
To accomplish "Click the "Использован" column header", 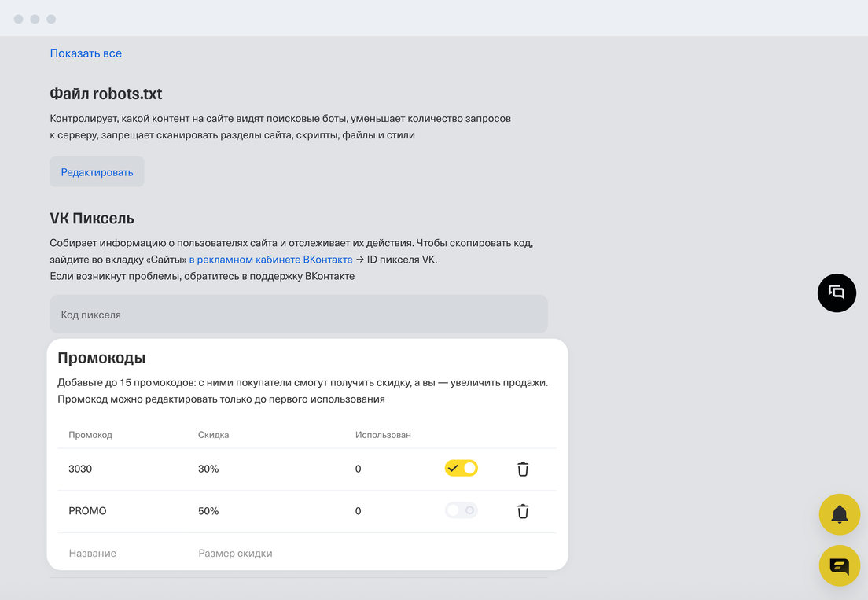I will pyautogui.click(x=383, y=435).
